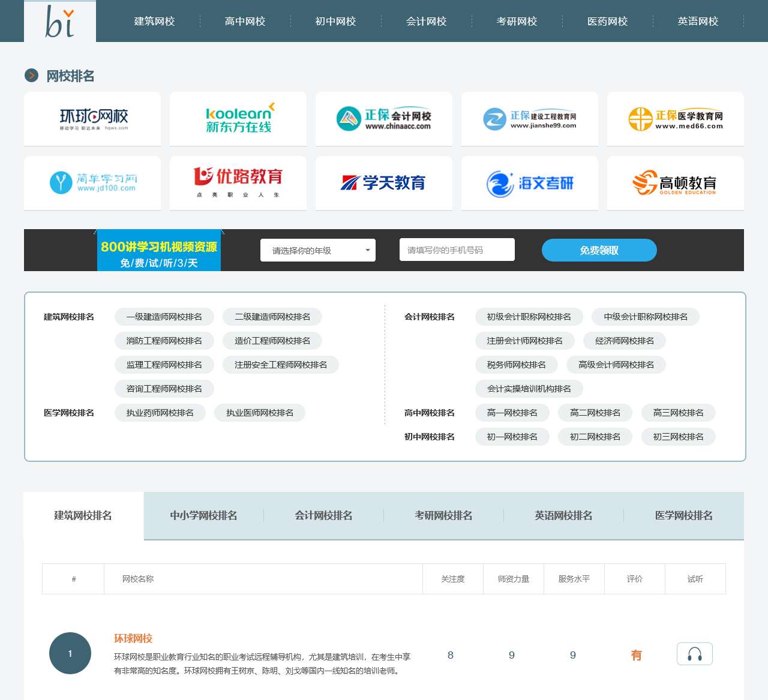This screenshot has height=700, width=768.
Task: Open 考研网校 from the navigation bar
Action: click(x=516, y=20)
